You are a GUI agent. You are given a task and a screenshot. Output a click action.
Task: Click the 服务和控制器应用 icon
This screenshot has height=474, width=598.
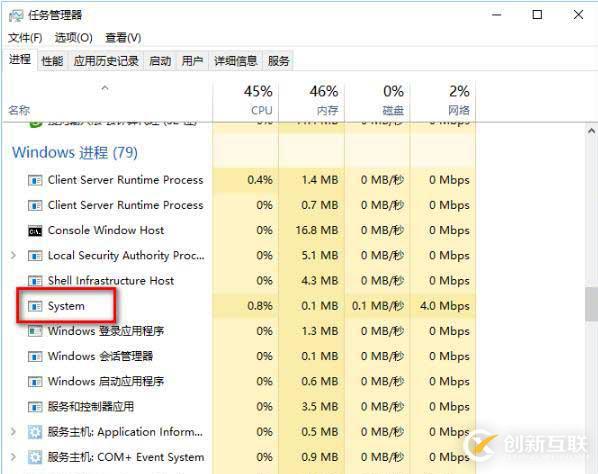pyautogui.click(x=35, y=407)
